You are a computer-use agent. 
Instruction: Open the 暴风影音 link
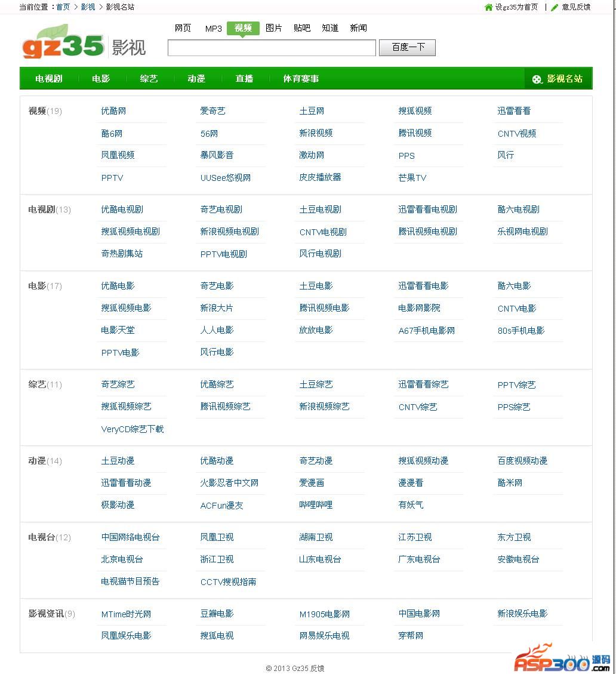pyautogui.click(x=217, y=155)
